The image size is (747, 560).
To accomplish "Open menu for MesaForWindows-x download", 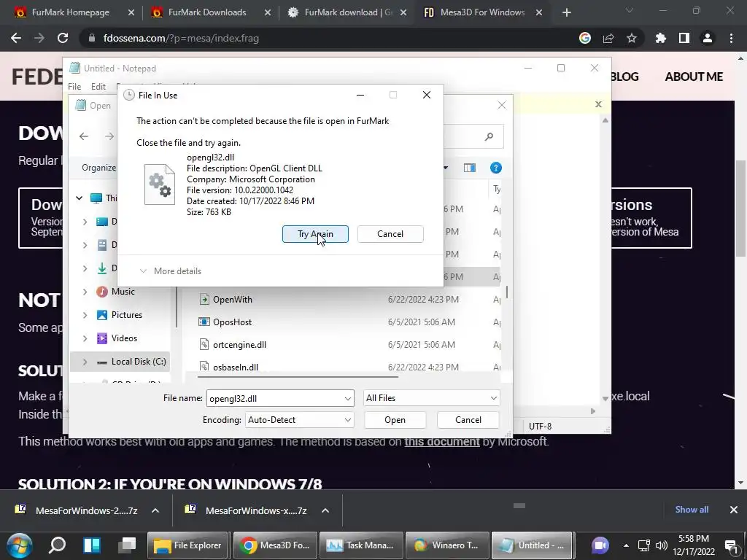I will pyautogui.click(x=325, y=510).
